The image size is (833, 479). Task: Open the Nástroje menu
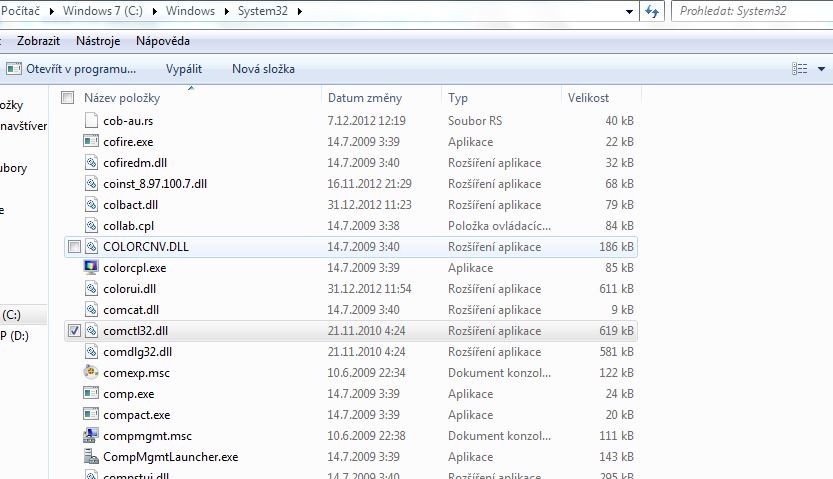(x=98, y=41)
